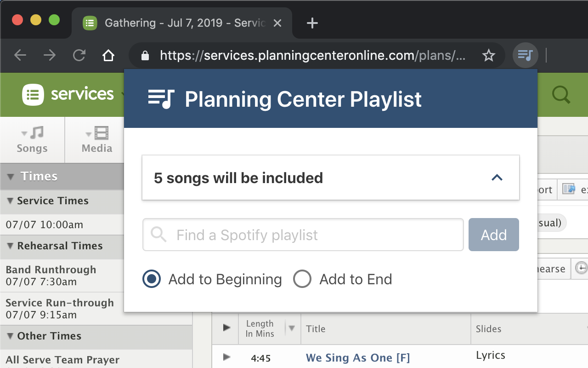Click the playlist music-note logo in popup header

point(161,98)
